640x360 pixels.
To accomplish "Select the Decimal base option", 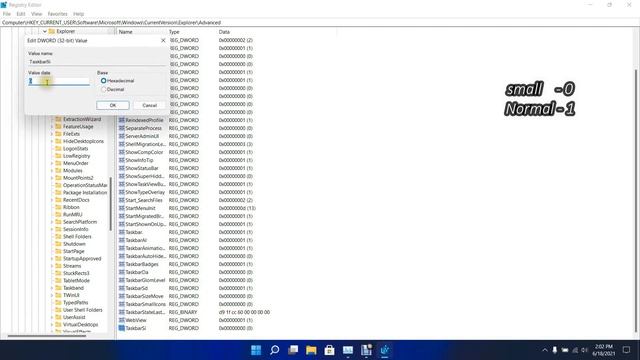I will pos(103,89).
